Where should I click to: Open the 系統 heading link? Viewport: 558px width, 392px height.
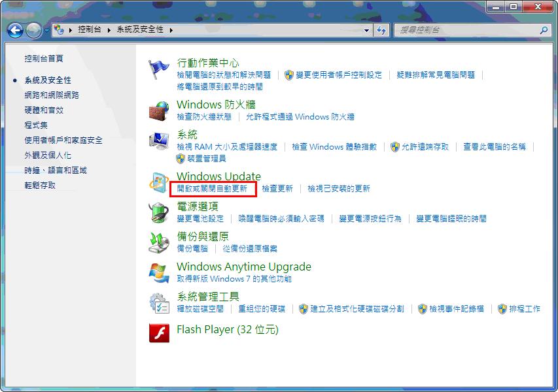187,135
